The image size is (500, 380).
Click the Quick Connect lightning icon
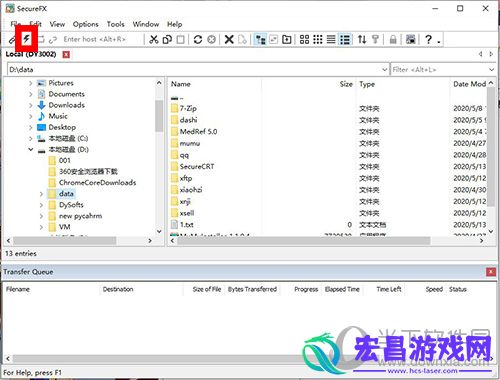(26, 39)
